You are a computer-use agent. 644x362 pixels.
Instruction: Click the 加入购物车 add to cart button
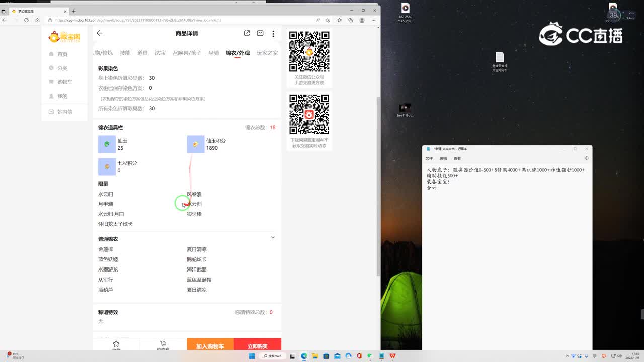pyautogui.click(x=211, y=346)
